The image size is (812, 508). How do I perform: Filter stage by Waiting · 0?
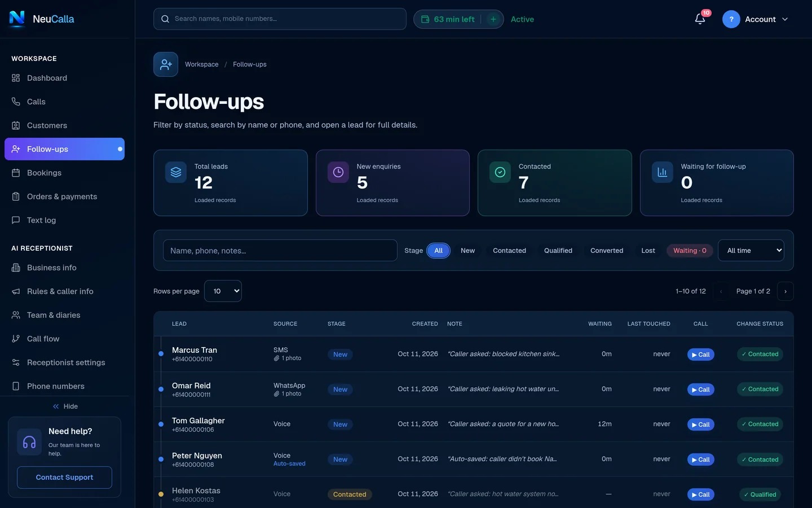(x=690, y=251)
